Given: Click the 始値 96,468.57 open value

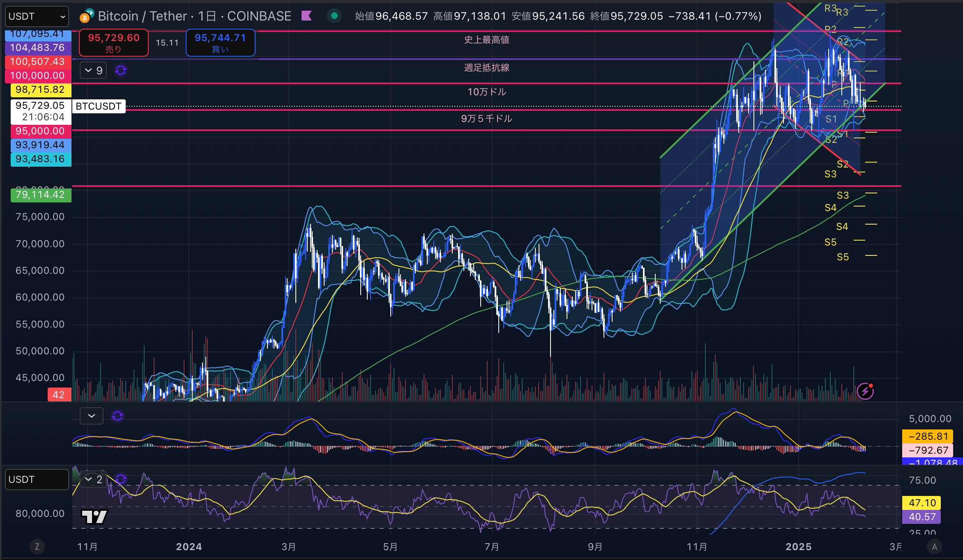Looking at the screenshot, I should coord(391,16).
